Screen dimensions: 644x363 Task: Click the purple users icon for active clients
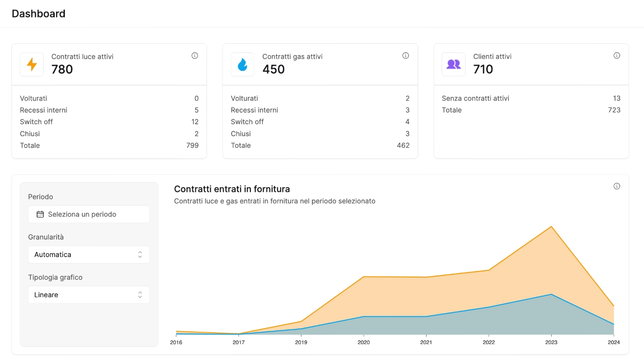click(x=454, y=64)
